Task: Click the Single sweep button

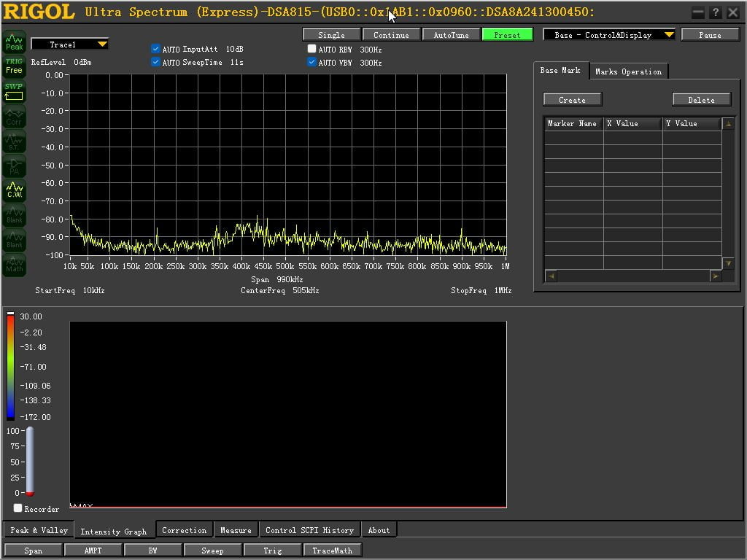Action: tap(331, 35)
